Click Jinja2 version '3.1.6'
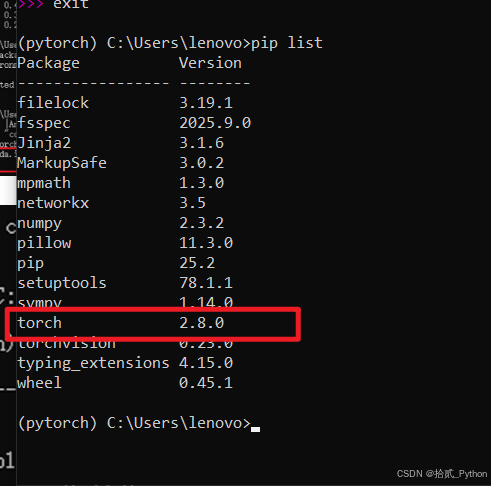 click(201, 143)
